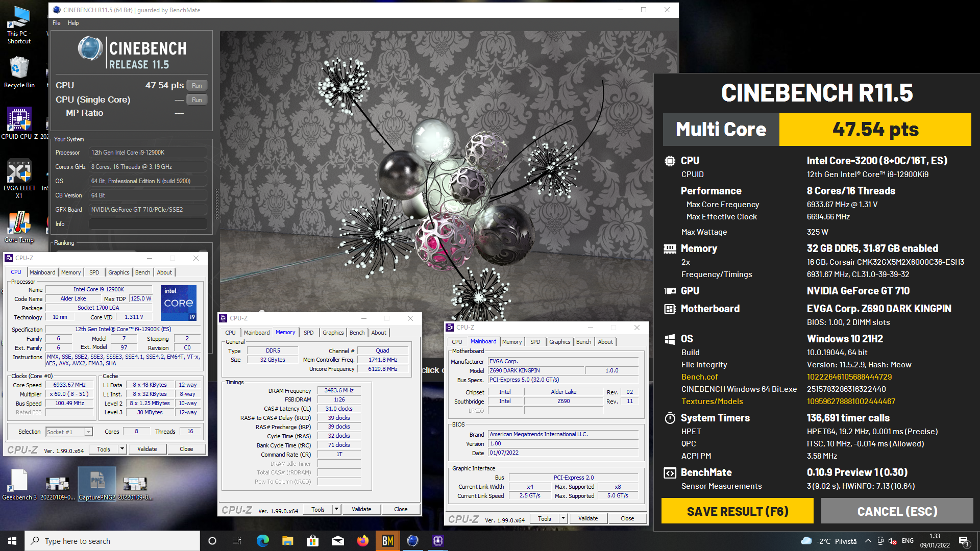Click the taskbar search box
The height and width of the screenshot is (551, 980).
pyautogui.click(x=112, y=541)
